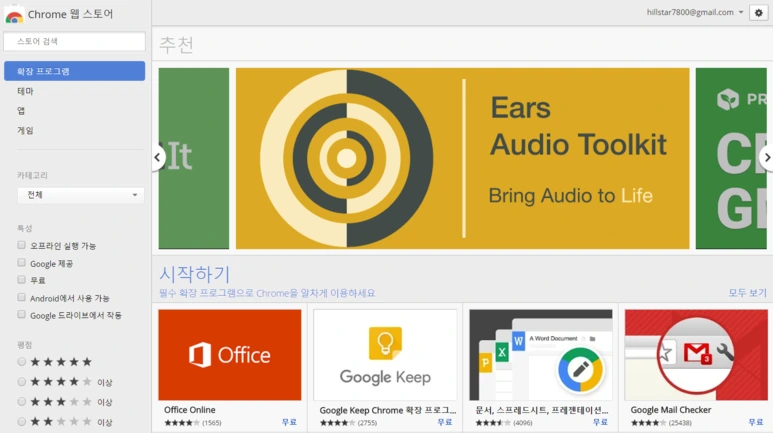Open the settings gear menu
Screen dimensions: 773x433
[x=759, y=13]
